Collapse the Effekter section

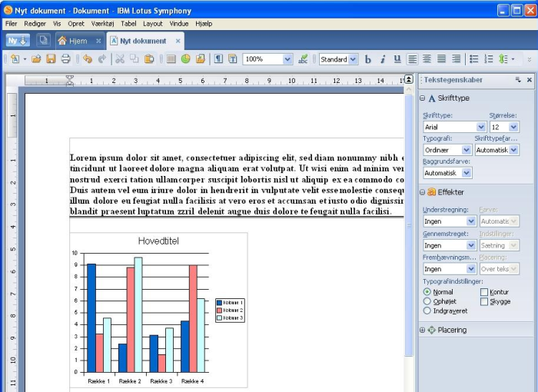click(x=423, y=192)
